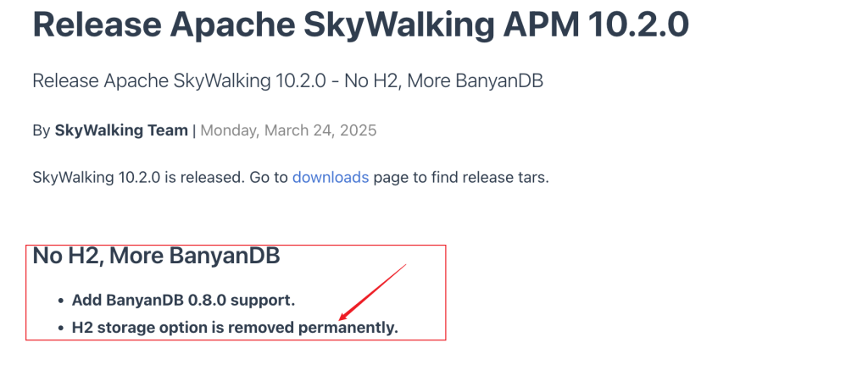868x370 pixels.
Task: Click the bullet dot before 'H2 storage option'
Action: [61, 328]
